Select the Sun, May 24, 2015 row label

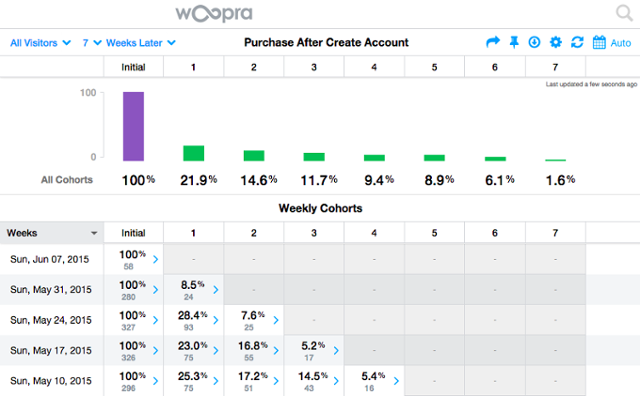click(51, 320)
